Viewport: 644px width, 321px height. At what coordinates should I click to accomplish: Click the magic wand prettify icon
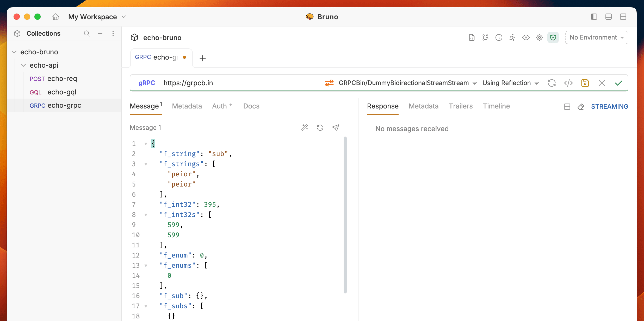(305, 127)
